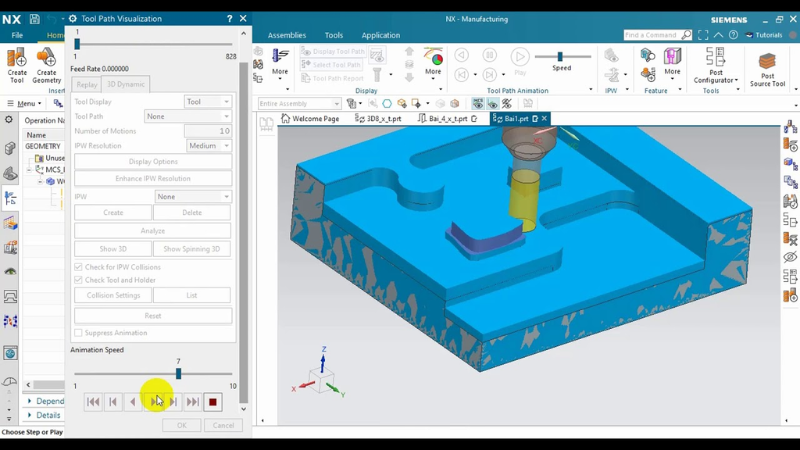Expand the Details section
Screen dimensions: 800x450
click(47, 415)
